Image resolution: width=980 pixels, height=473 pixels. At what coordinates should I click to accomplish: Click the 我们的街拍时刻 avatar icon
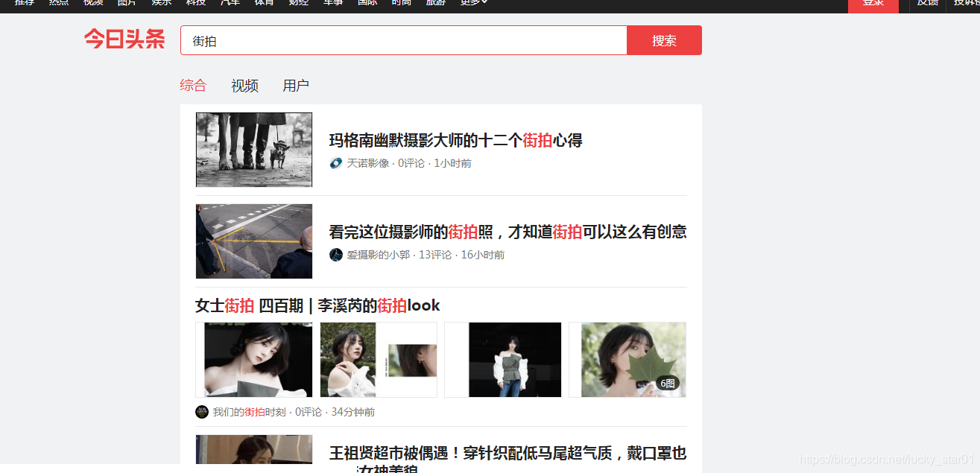pyautogui.click(x=202, y=412)
